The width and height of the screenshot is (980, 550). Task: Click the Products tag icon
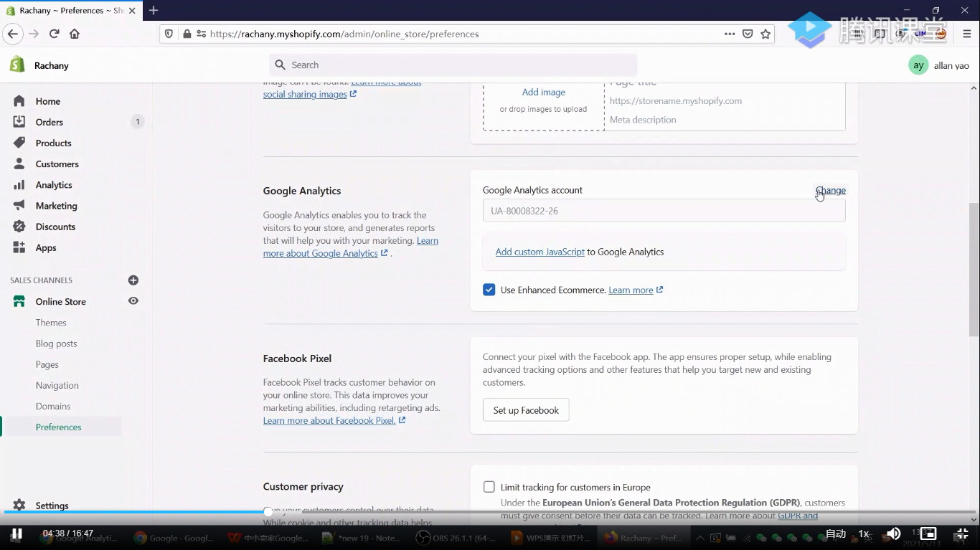coord(19,143)
